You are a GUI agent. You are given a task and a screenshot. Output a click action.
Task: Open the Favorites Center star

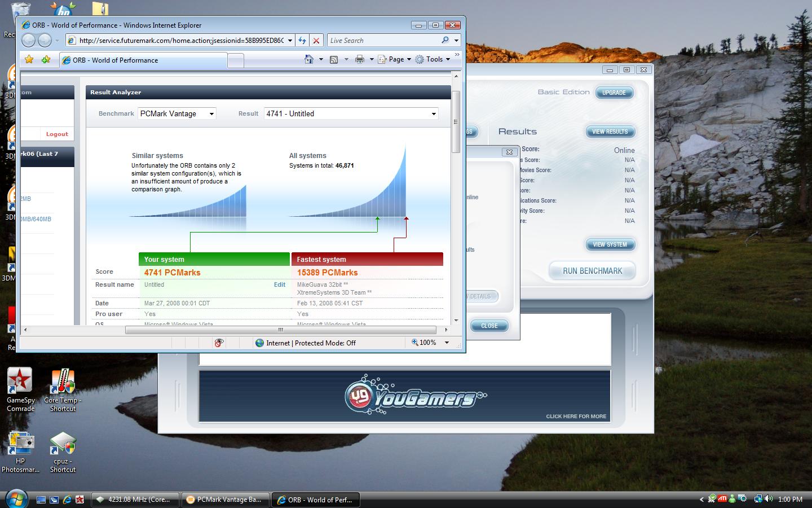point(29,59)
